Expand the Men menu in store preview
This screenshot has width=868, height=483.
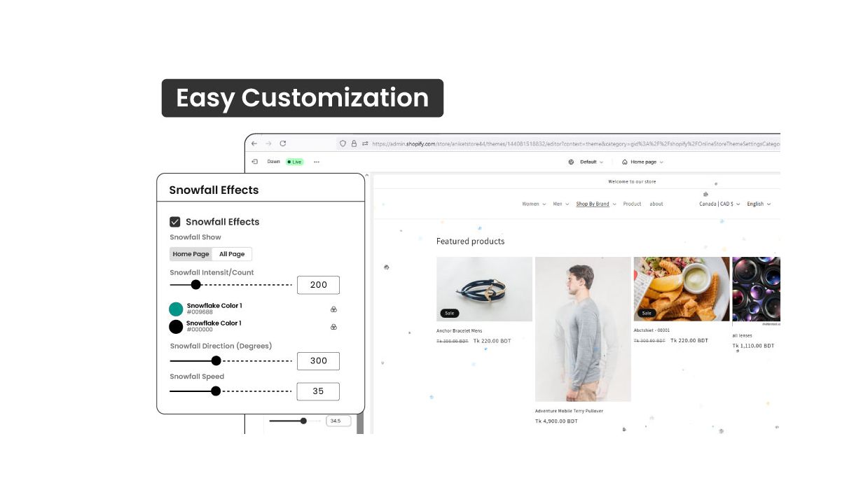(561, 204)
